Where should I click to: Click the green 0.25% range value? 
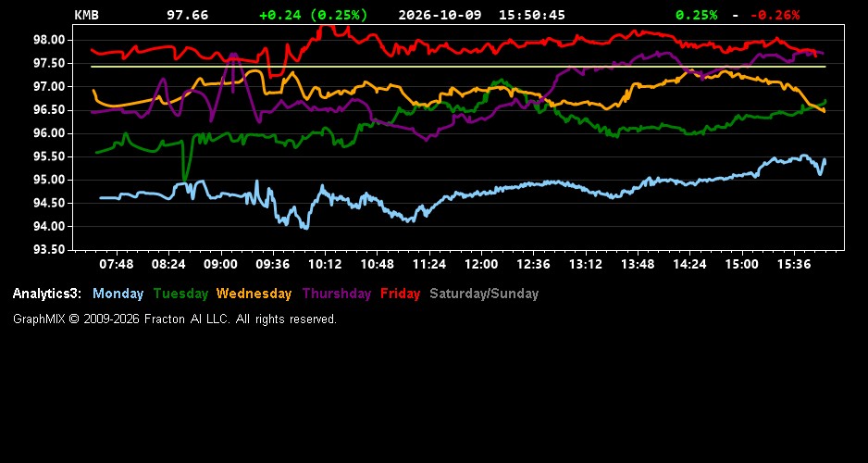(697, 15)
